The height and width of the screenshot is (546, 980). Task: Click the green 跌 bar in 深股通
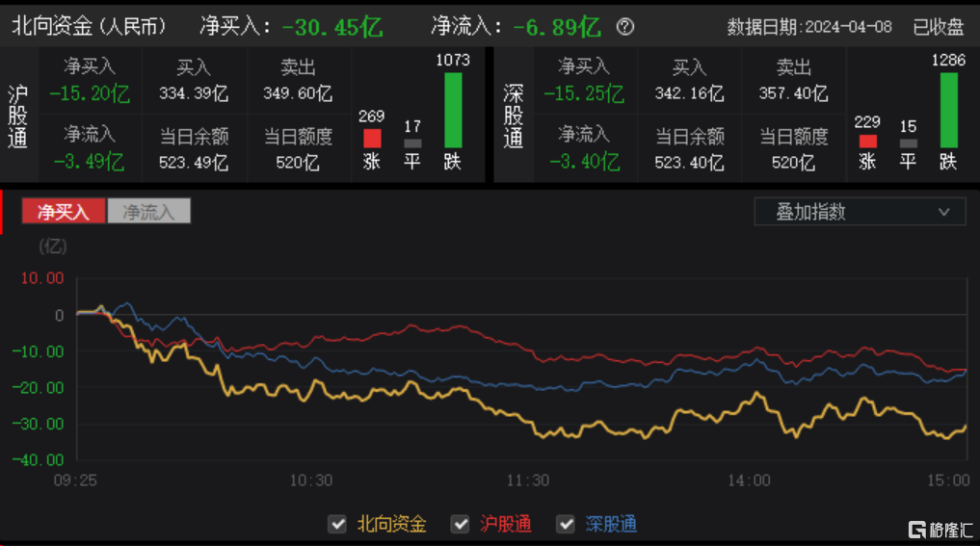(948, 110)
